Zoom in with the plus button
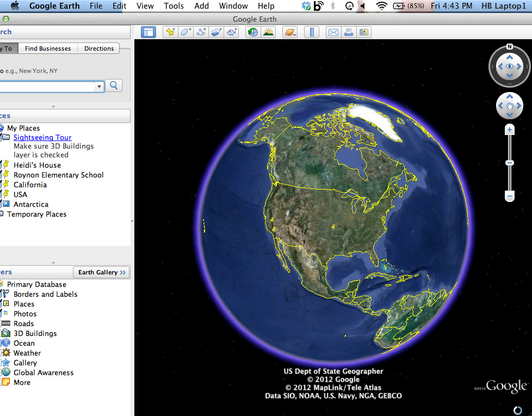The height and width of the screenshot is (416, 532). tap(510, 130)
